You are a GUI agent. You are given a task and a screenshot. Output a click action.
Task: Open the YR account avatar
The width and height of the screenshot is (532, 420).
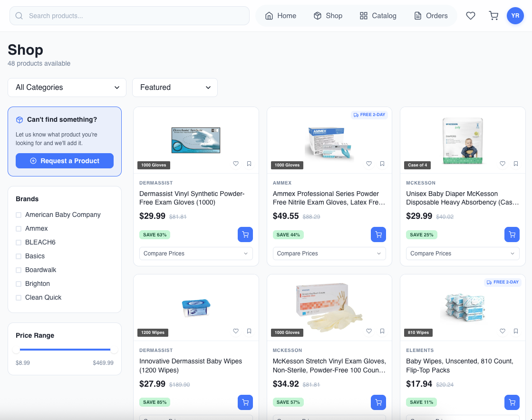click(515, 16)
